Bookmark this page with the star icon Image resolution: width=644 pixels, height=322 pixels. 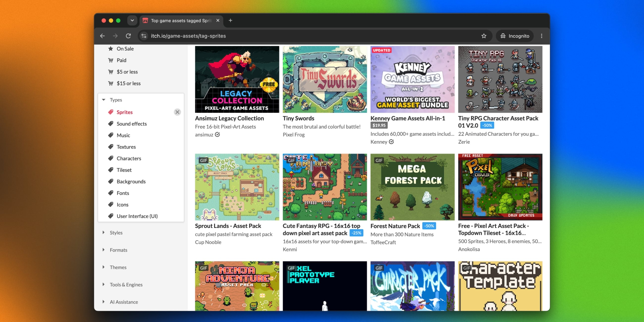[x=484, y=36]
